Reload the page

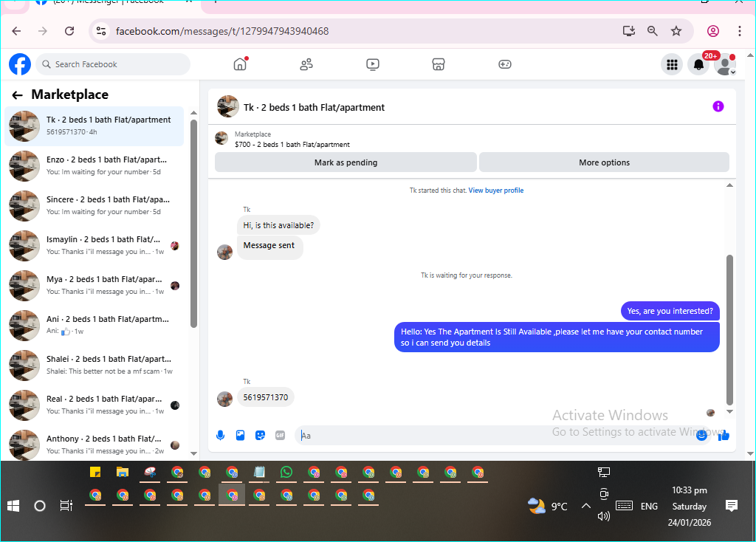coord(69,31)
